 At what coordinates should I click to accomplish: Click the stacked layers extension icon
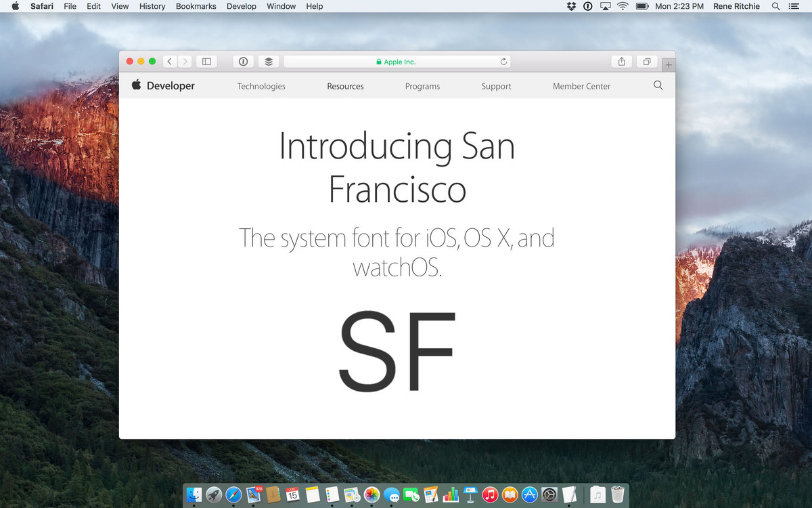tap(269, 62)
